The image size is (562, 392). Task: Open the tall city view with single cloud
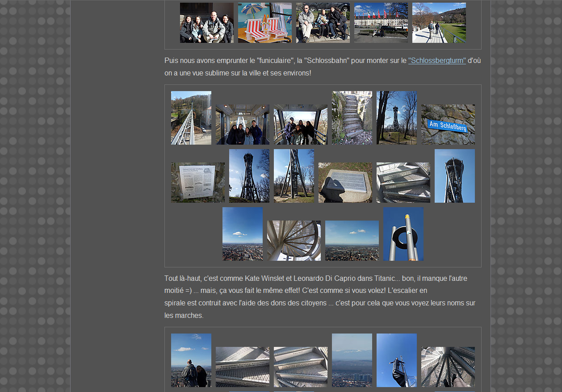click(242, 234)
